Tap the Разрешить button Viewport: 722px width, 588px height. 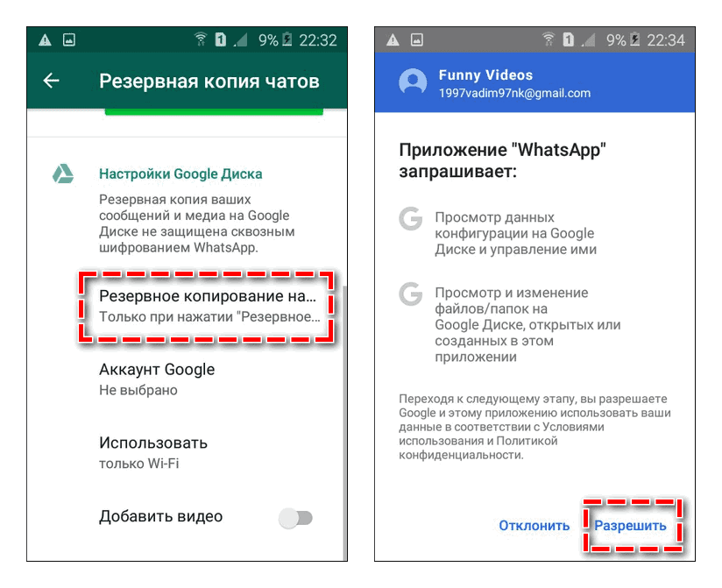[x=630, y=526]
